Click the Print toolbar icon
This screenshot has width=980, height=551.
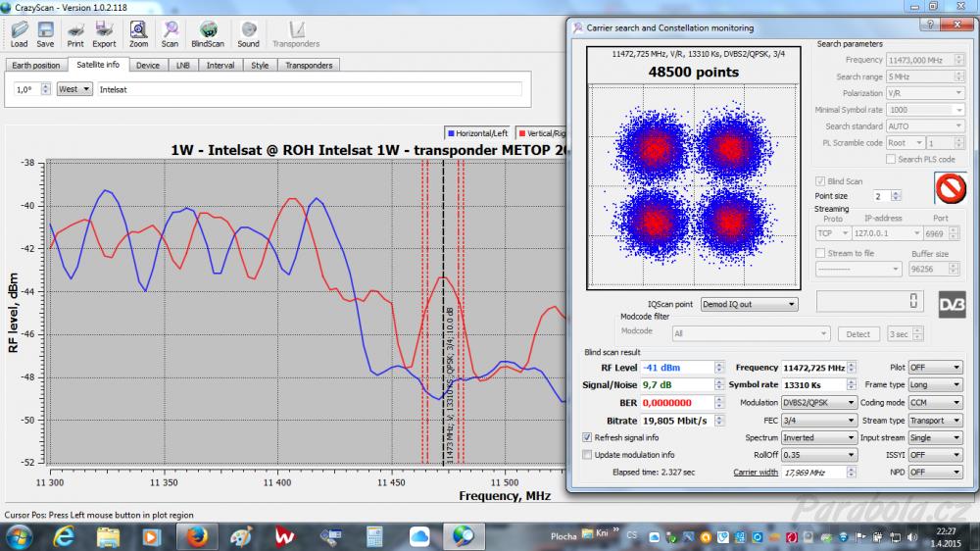pos(75,33)
